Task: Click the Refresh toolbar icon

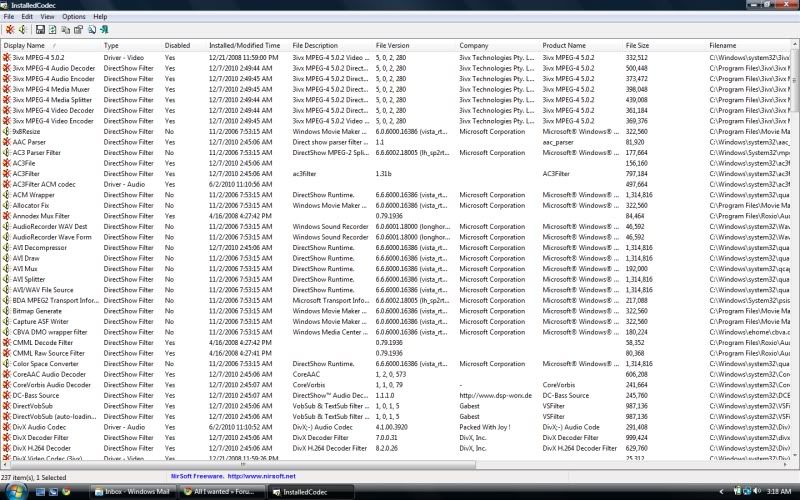Action: 53,30
